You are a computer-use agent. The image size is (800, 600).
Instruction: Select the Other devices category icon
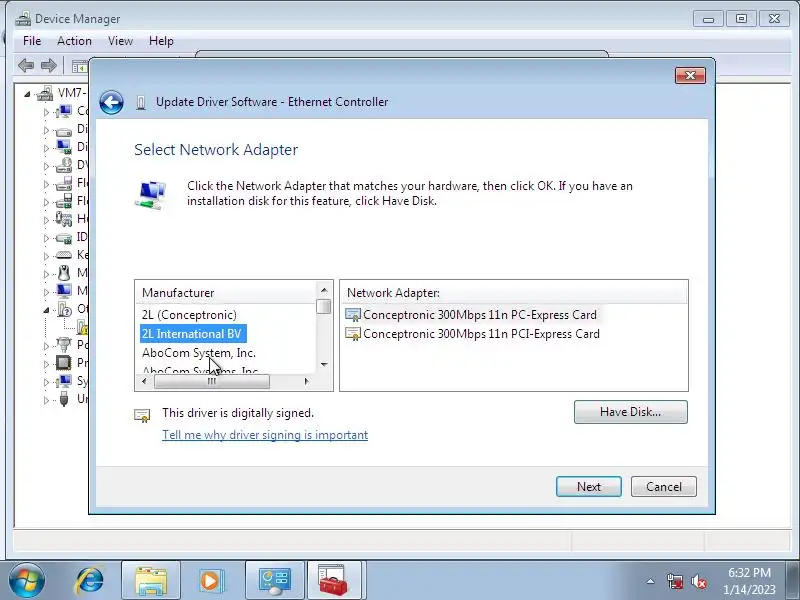[65, 309]
